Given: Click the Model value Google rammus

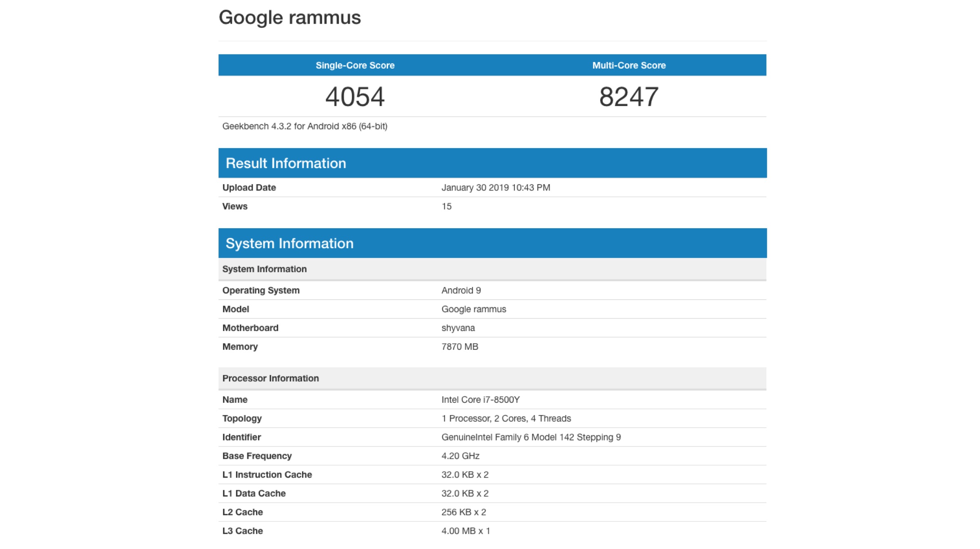Looking at the screenshot, I should 473,309.
